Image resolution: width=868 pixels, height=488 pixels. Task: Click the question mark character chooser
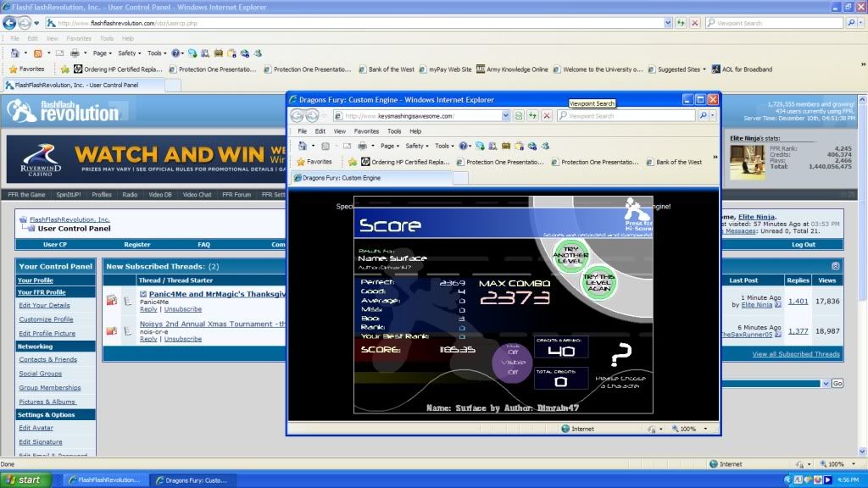point(621,355)
